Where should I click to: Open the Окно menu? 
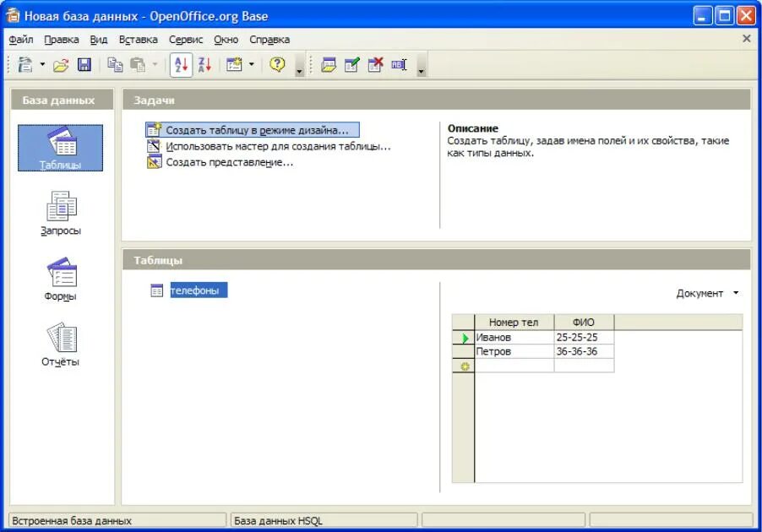[226, 40]
